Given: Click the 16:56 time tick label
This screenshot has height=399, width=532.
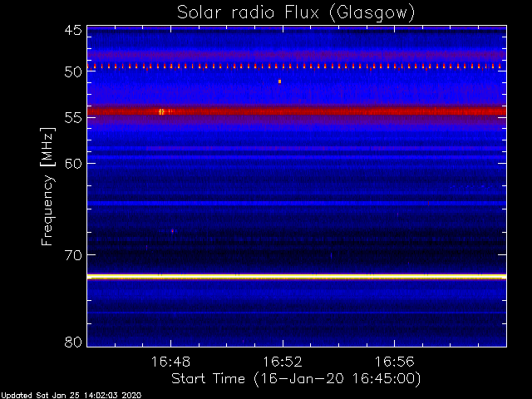Looking at the screenshot, I should tap(395, 362).
